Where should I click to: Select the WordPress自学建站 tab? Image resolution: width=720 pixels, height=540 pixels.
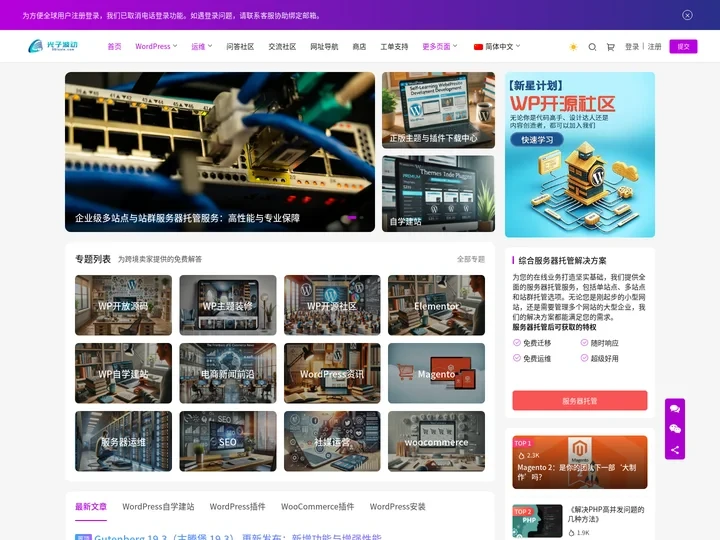click(x=158, y=506)
